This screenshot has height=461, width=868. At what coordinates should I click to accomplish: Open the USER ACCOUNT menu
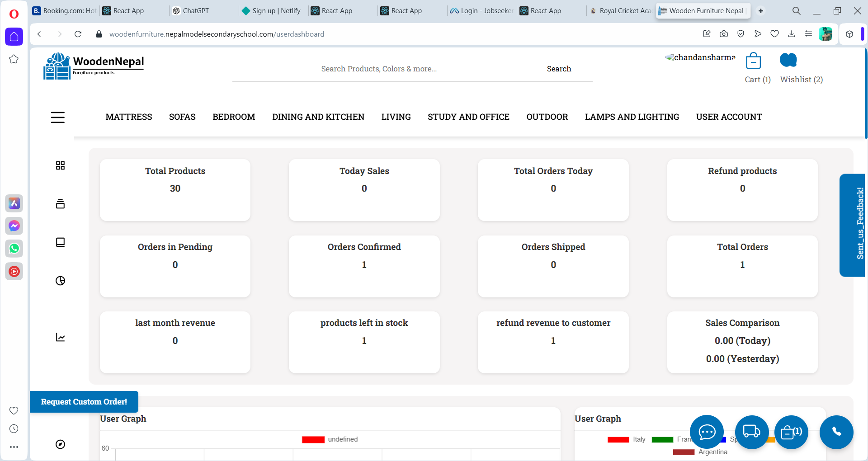[729, 117]
